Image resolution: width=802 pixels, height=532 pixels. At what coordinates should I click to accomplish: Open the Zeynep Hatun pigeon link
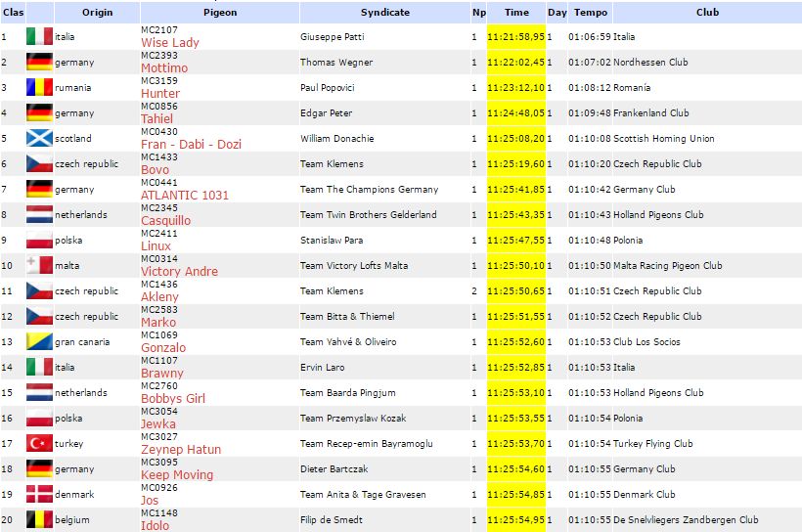click(181, 450)
